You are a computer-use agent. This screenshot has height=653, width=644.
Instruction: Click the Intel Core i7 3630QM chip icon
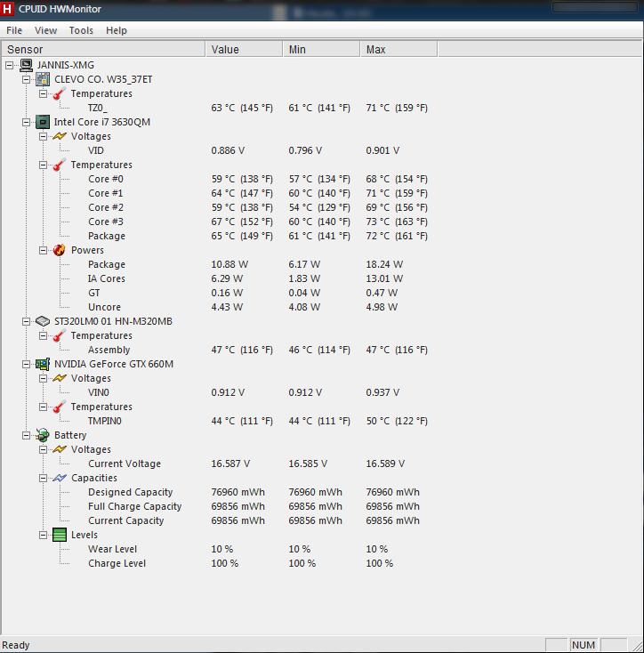(x=43, y=122)
